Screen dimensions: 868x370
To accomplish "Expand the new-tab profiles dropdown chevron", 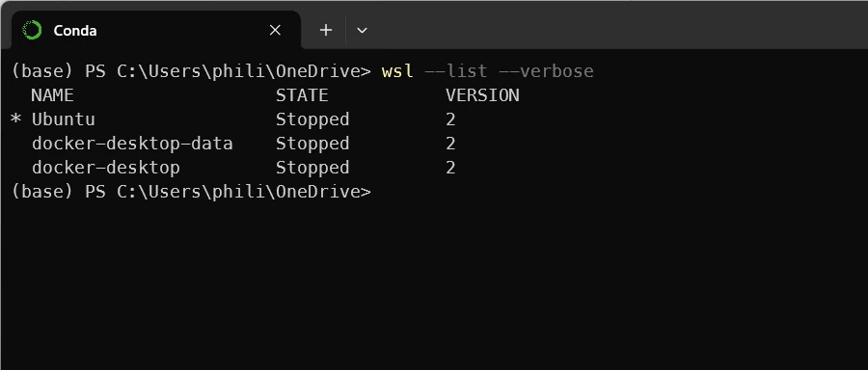I will [x=362, y=30].
